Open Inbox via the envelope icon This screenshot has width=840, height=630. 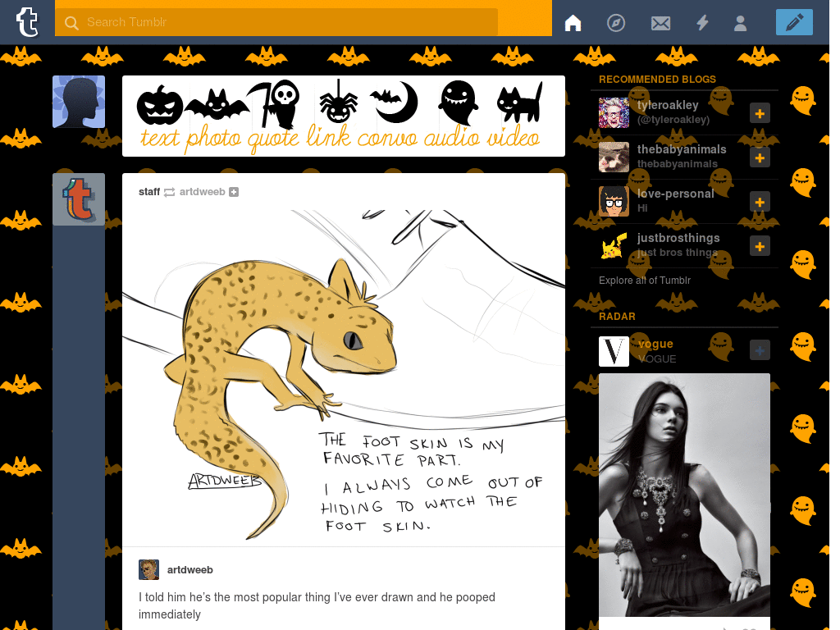660,23
